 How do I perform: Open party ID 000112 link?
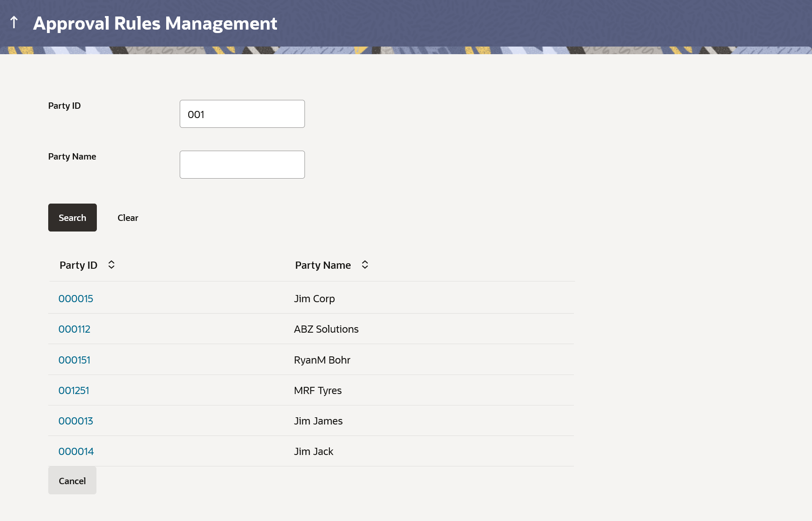[74, 329]
